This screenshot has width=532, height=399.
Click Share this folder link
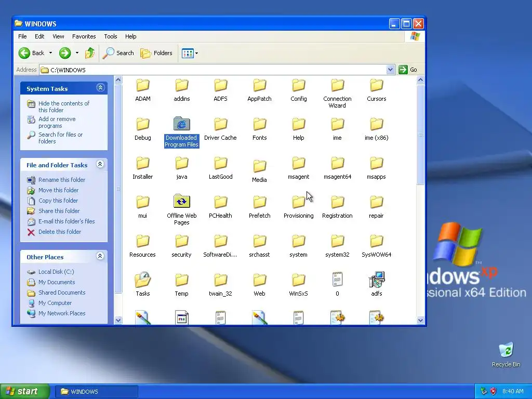[54, 211]
